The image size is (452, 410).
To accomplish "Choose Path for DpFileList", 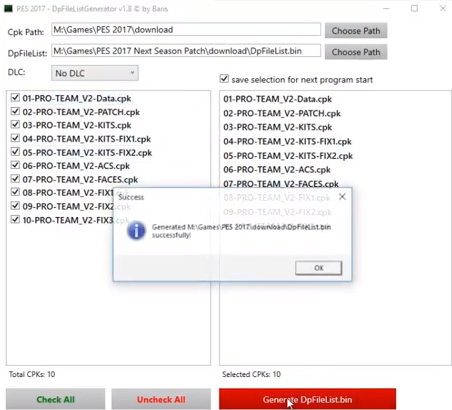I will click(356, 52).
